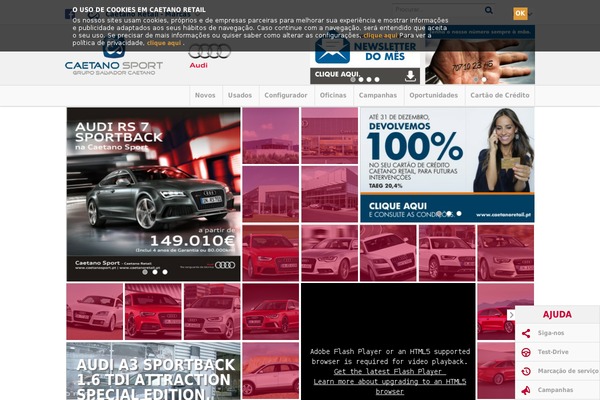This screenshot has height=400, width=600.
Task: Click the www.caetanoretail.pt text on banner
Action: pyautogui.click(x=503, y=215)
